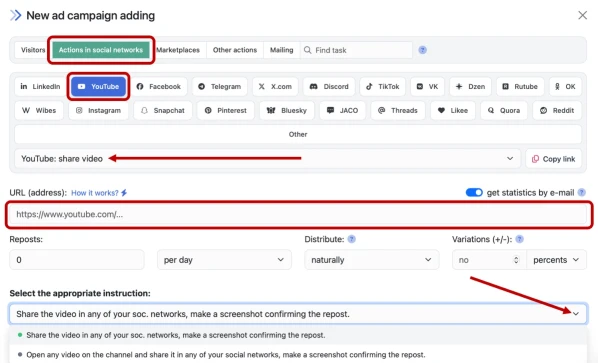
Task: Expand the YouTube: share video dropdown
Action: click(267, 159)
